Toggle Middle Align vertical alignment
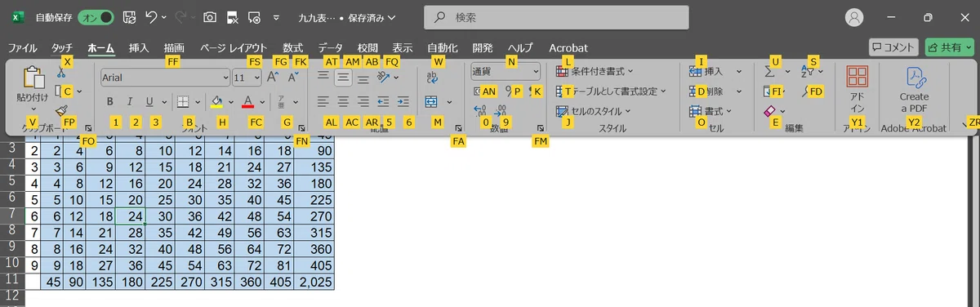This screenshot has width=980, height=307. 344,78
